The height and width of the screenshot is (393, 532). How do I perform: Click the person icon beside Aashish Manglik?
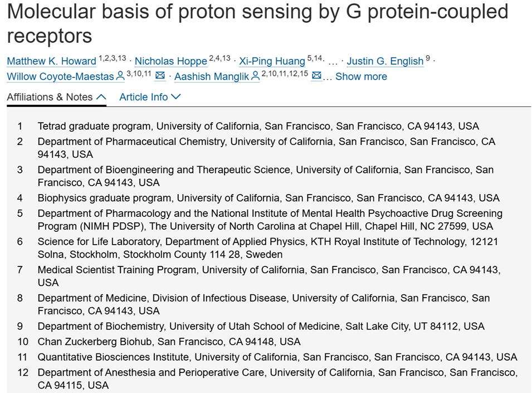pos(256,76)
